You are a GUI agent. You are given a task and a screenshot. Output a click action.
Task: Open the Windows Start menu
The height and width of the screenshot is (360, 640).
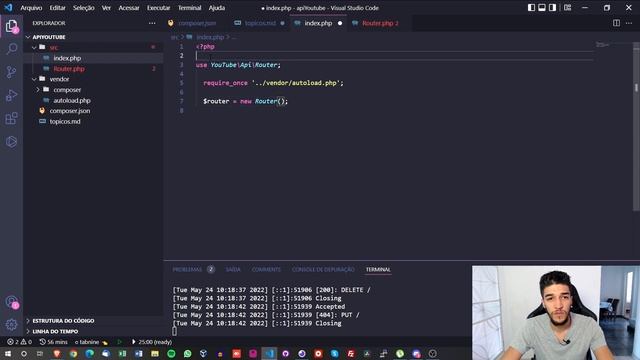[x=8, y=353]
